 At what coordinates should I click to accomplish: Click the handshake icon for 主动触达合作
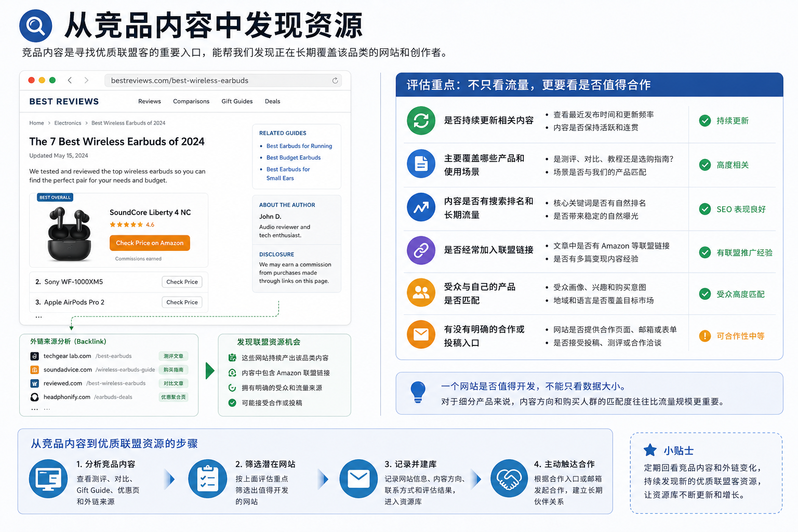[509, 479]
